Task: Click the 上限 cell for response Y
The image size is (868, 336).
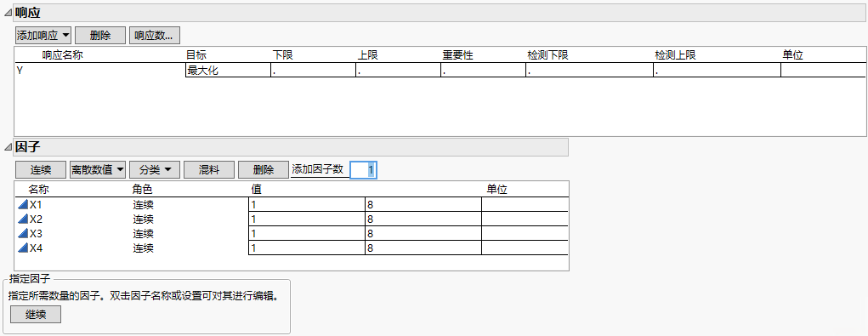Action: pos(399,71)
